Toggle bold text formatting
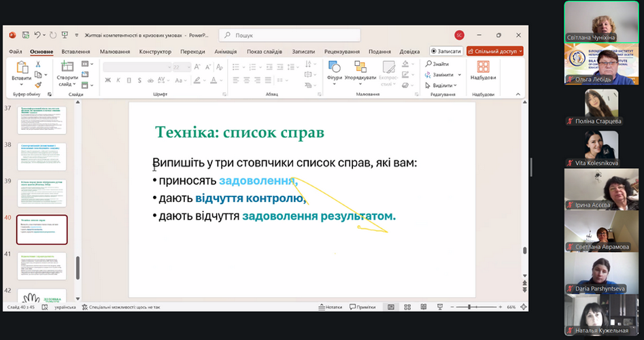 click(x=107, y=80)
